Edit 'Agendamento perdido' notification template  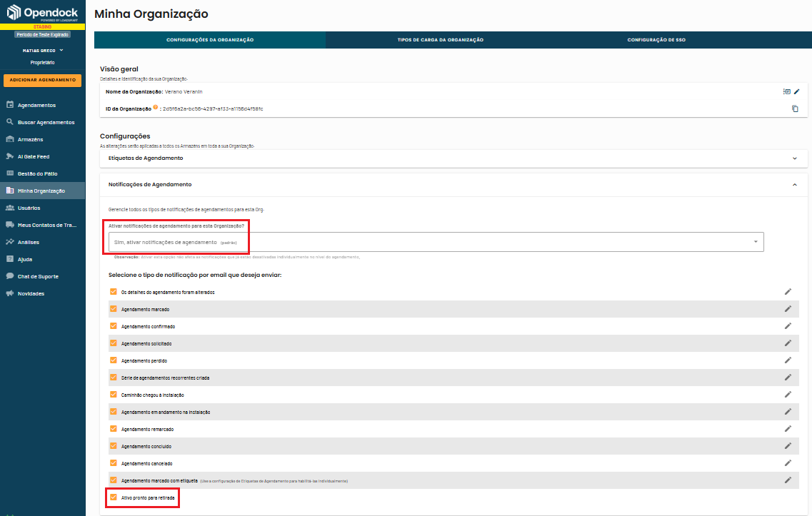(x=788, y=360)
